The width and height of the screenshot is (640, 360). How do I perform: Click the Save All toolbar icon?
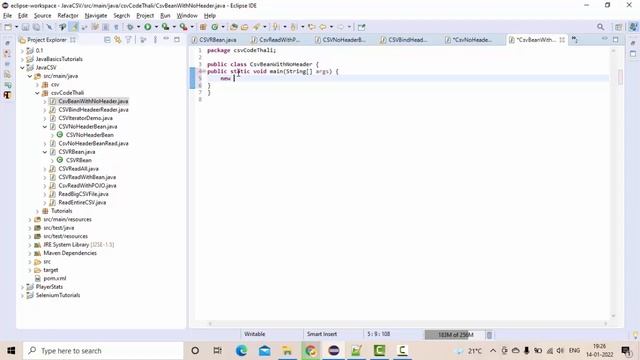36,27
